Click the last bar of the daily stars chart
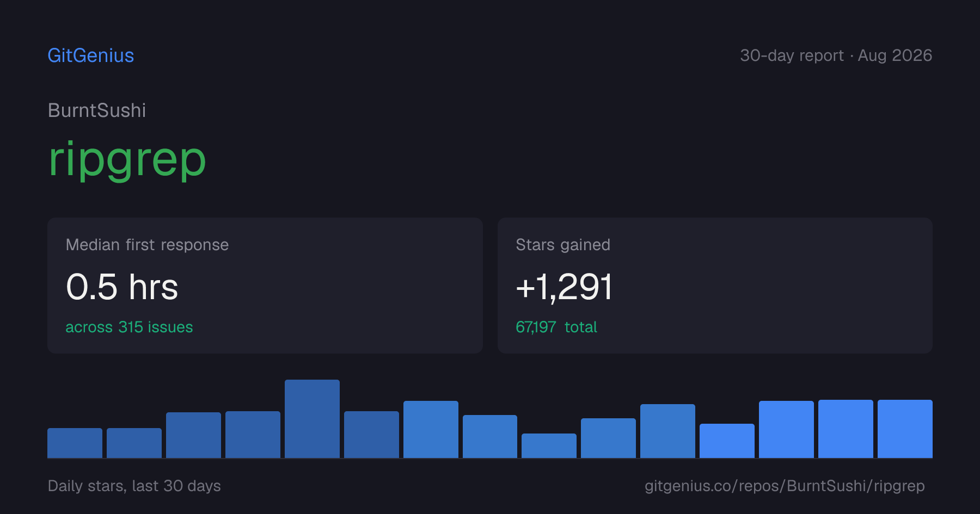980x514 pixels. [x=905, y=429]
